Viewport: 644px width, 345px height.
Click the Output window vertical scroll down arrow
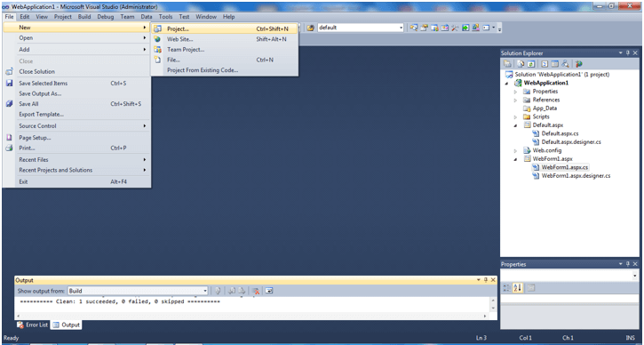tap(493, 309)
